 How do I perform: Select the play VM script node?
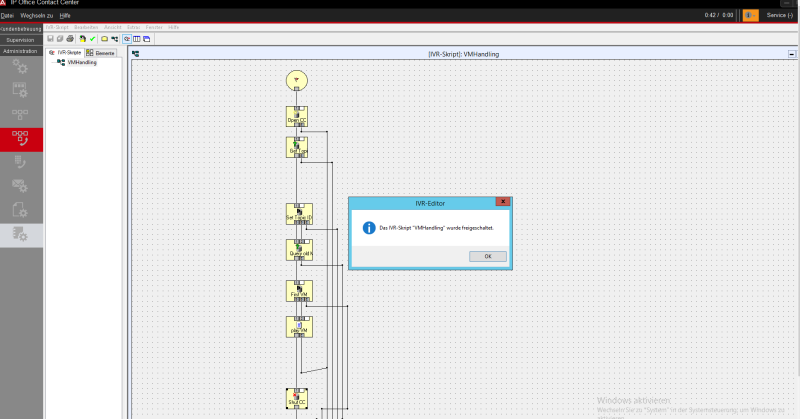[299, 327]
